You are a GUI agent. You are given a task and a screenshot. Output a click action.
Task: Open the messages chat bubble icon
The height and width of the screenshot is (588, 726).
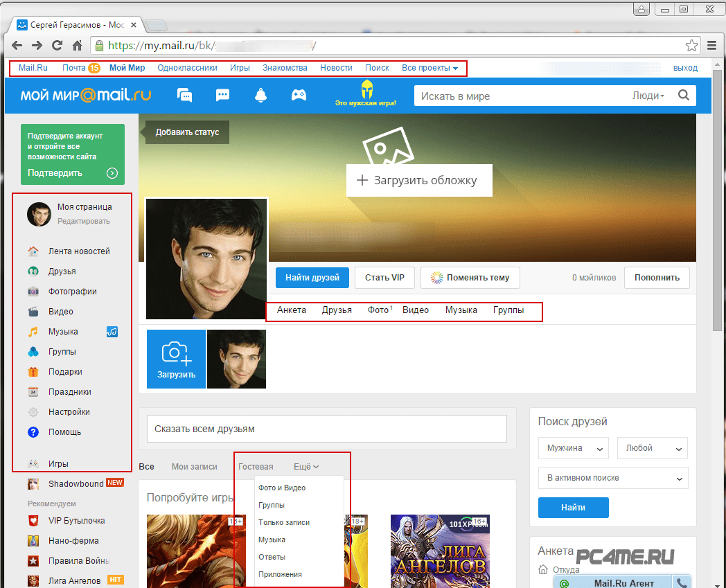(x=222, y=96)
